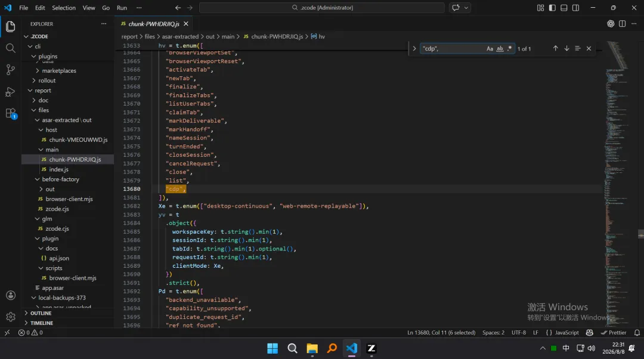644x359 pixels.
Task: Open the Run menu
Action: point(122,8)
